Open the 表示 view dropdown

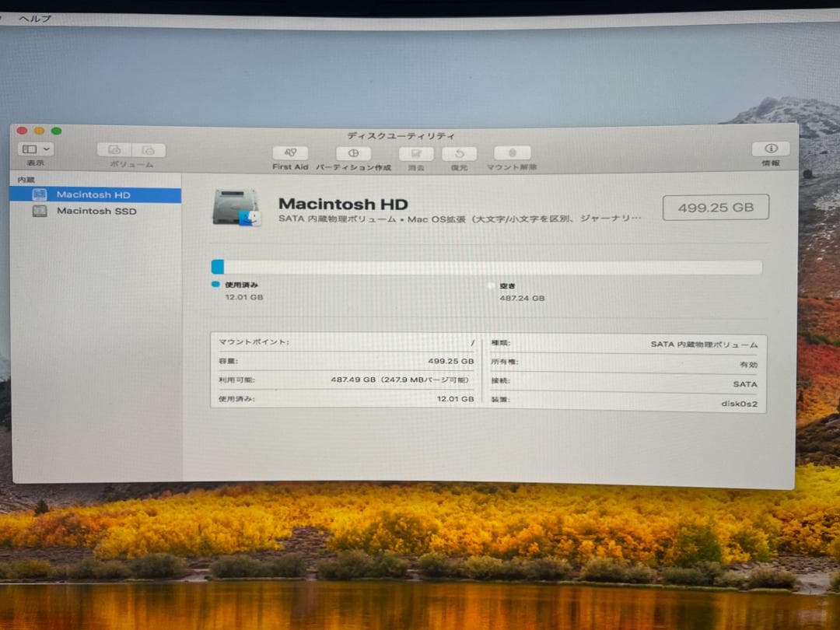tap(34, 149)
